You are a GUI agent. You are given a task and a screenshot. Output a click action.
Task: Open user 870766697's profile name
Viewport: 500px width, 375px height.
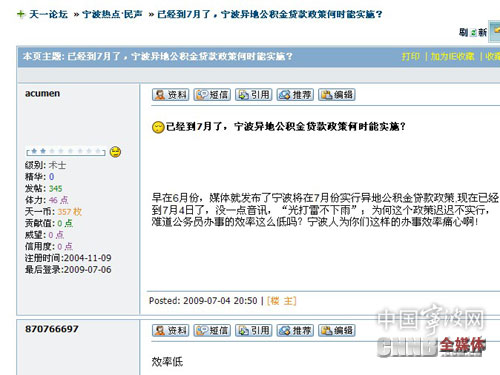click(52, 329)
